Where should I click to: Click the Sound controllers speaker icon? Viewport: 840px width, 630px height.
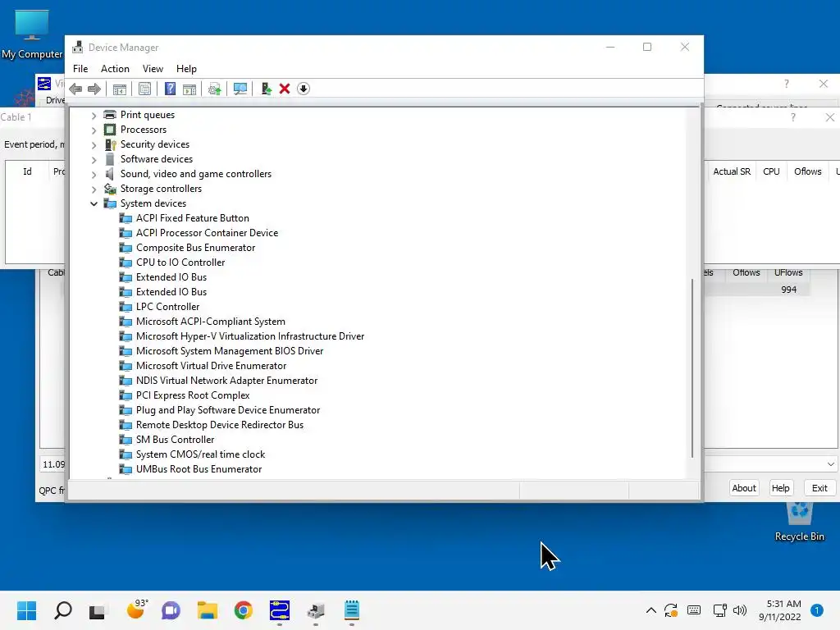click(110, 174)
